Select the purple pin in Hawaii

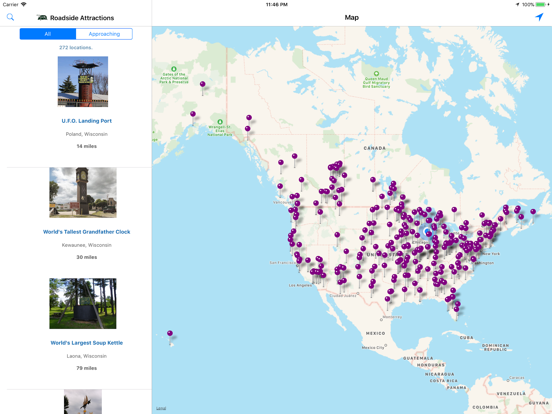click(170, 333)
